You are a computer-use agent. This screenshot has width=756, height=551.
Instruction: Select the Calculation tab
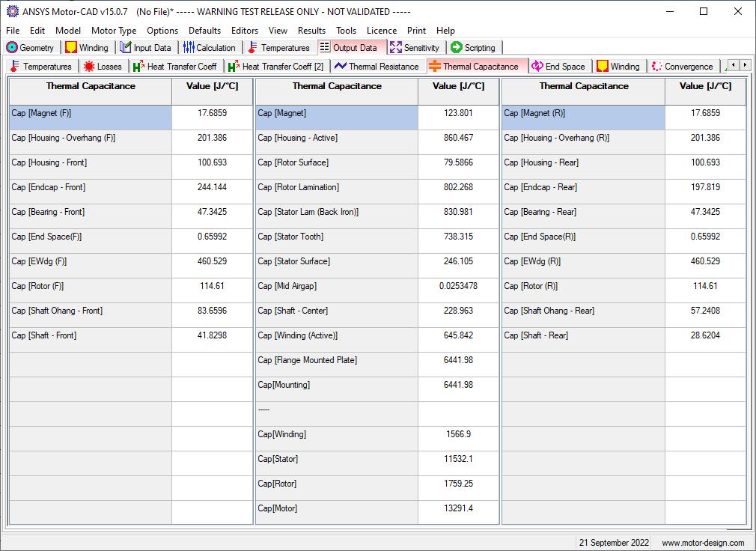point(210,47)
